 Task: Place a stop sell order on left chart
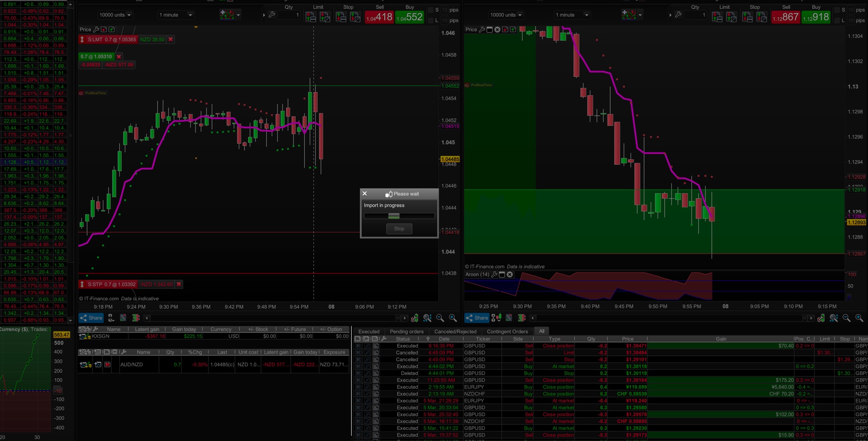coord(341,17)
